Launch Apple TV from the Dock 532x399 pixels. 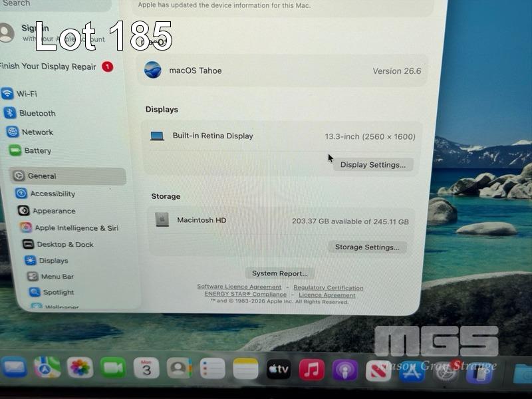pos(279,369)
